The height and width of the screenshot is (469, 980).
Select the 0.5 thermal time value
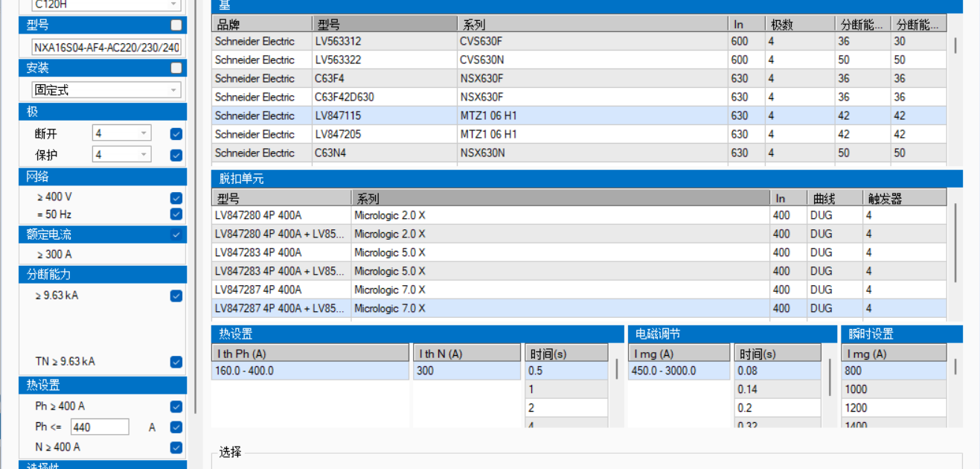pos(566,371)
